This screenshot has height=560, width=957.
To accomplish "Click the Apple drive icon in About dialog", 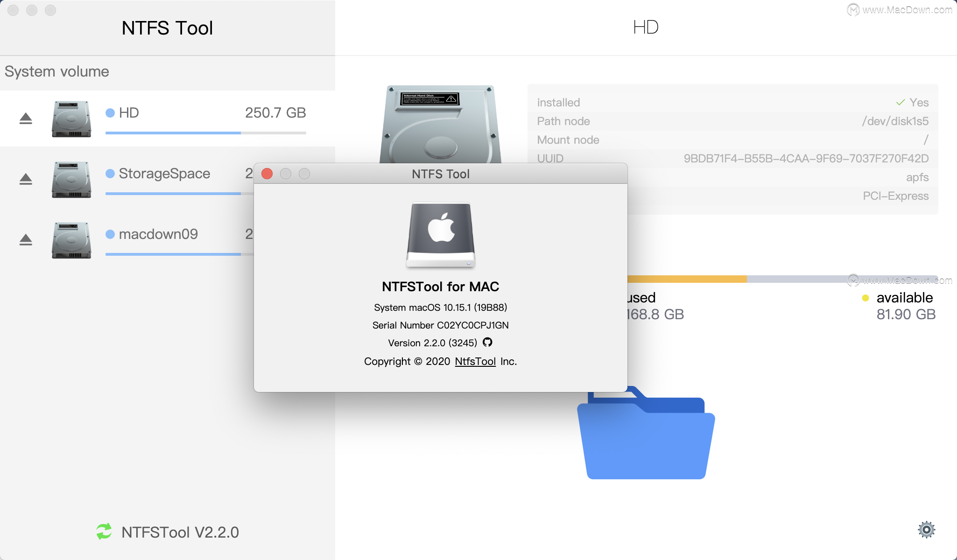I will click(x=441, y=235).
